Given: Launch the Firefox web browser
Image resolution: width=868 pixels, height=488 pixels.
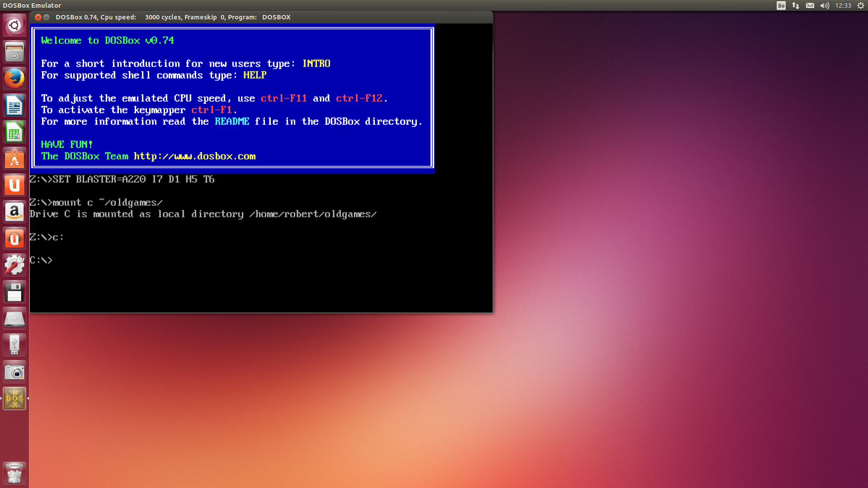Looking at the screenshot, I should pos(14,79).
